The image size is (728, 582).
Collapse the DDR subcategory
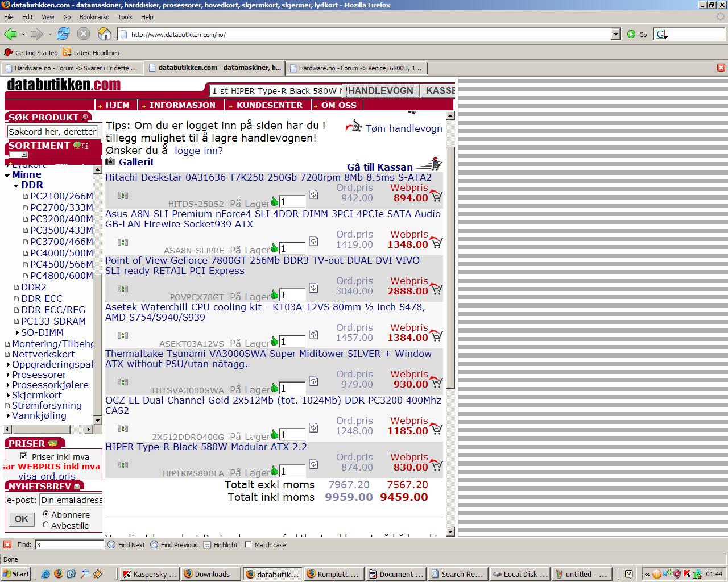pyautogui.click(x=16, y=185)
